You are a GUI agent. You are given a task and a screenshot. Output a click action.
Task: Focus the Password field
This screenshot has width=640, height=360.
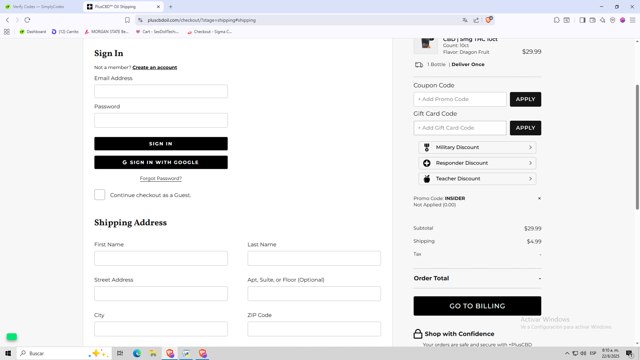[x=161, y=120]
